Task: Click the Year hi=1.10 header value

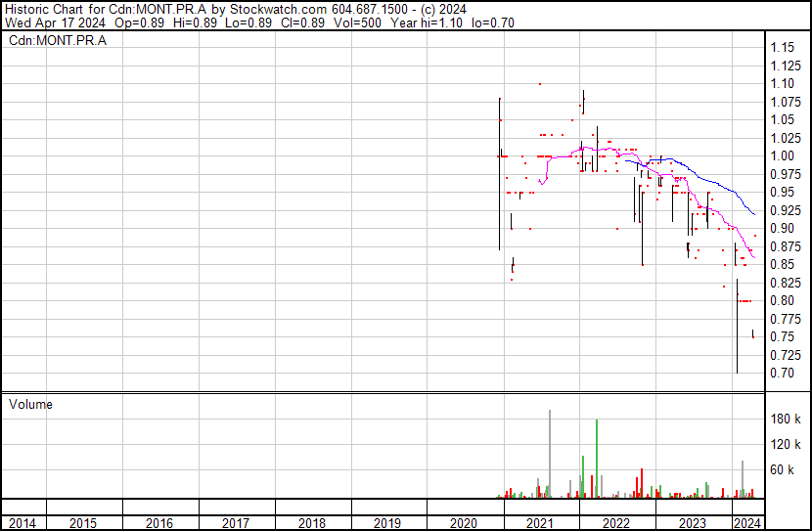Action: (x=427, y=22)
